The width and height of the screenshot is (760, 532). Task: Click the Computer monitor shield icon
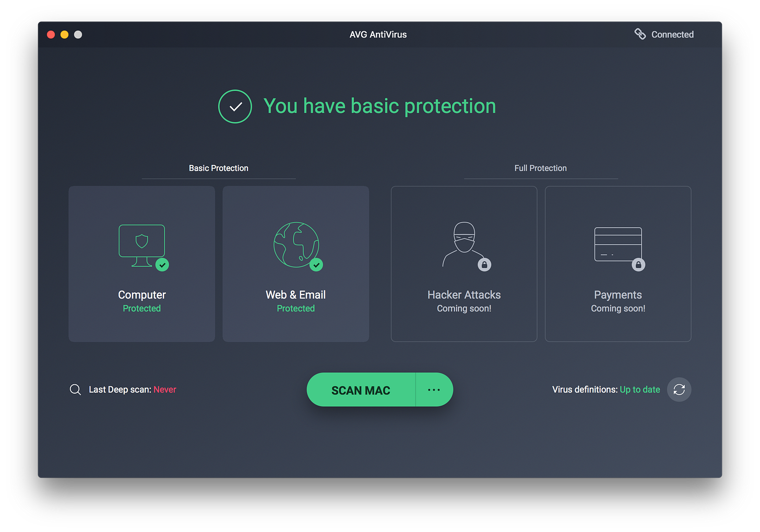pos(142,245)
